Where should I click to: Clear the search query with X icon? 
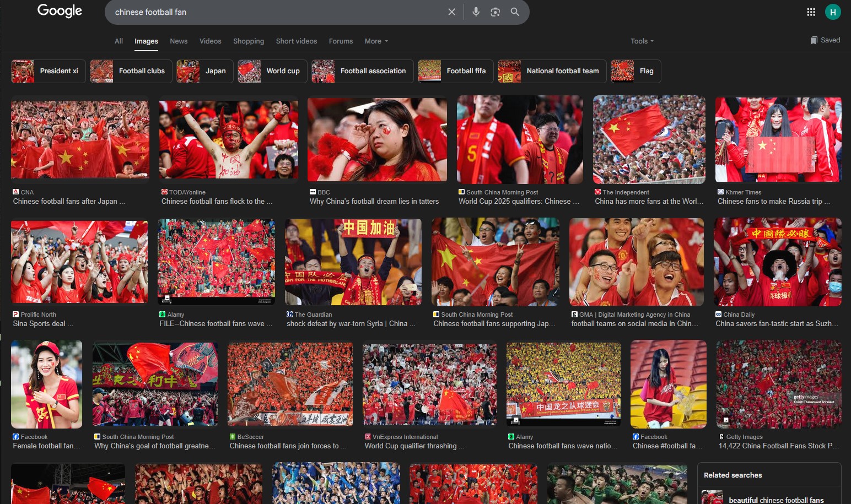coord(451,12)
